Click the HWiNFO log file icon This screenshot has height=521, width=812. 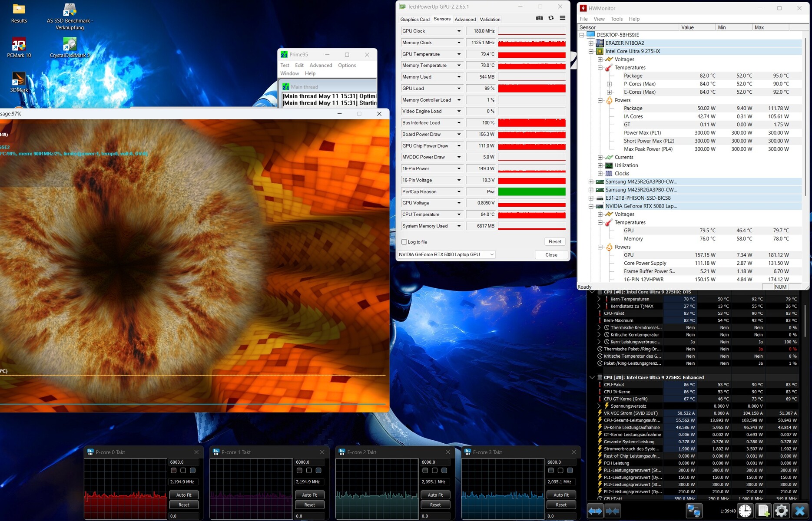[x=763, y=511]
